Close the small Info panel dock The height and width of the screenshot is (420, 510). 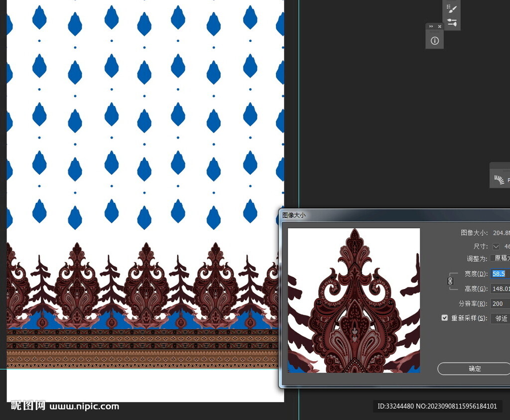pyautogui.click(x=439, y=26)
